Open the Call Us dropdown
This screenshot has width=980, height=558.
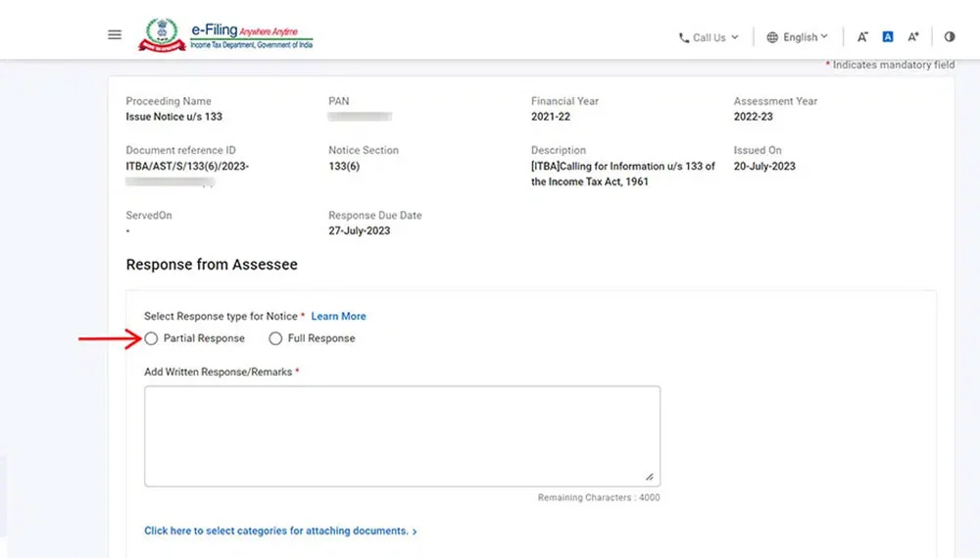(709, 37)
